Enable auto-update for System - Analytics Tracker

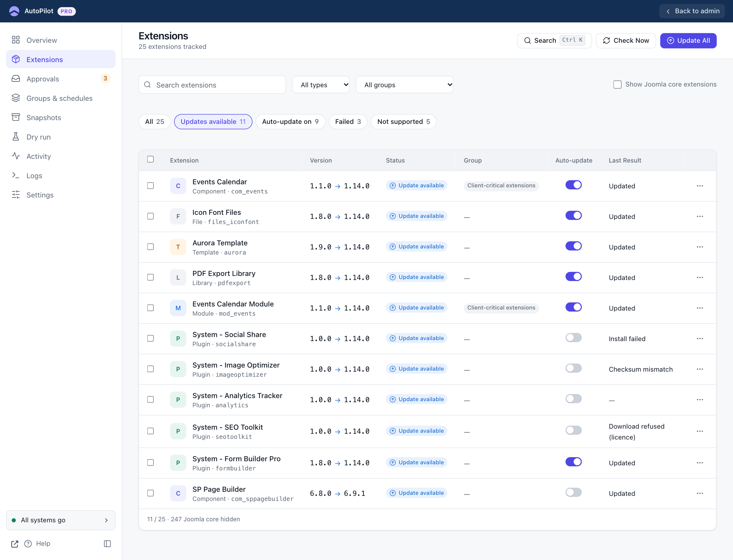click(574, 399)
